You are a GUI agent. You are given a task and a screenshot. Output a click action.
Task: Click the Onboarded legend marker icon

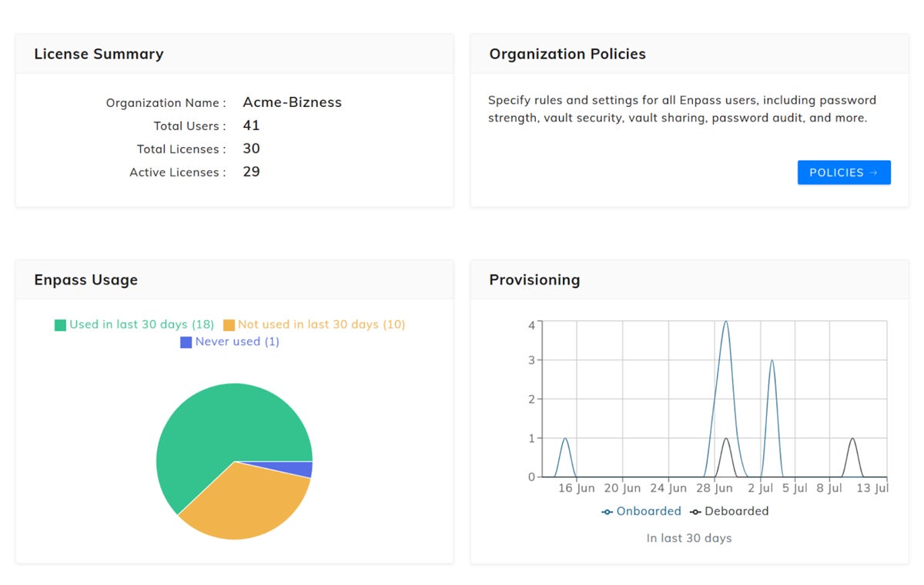[x=608, y=512]
